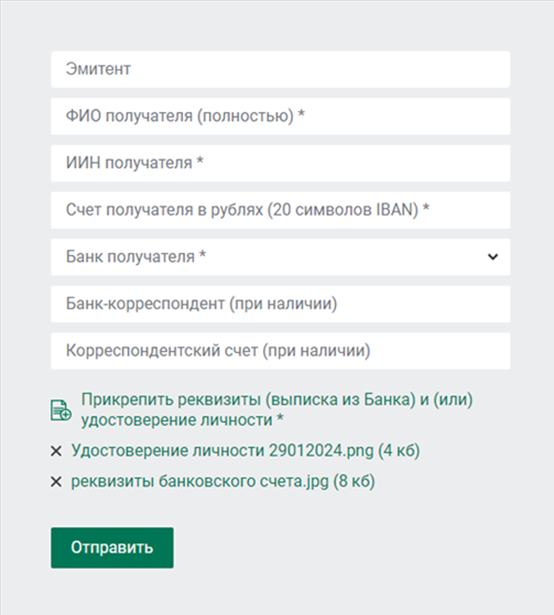554x615 pixels.
Task: Open the реквизиты банковского счета.jpg file link
Action: pyautogui.click(x=200, y=481)
